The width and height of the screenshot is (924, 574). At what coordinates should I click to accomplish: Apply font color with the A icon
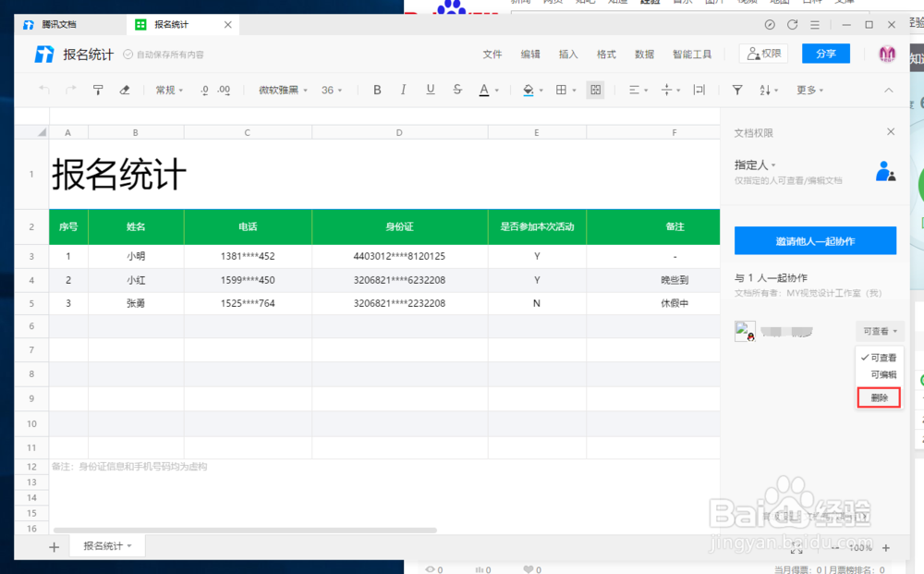(x=484, y=90)
